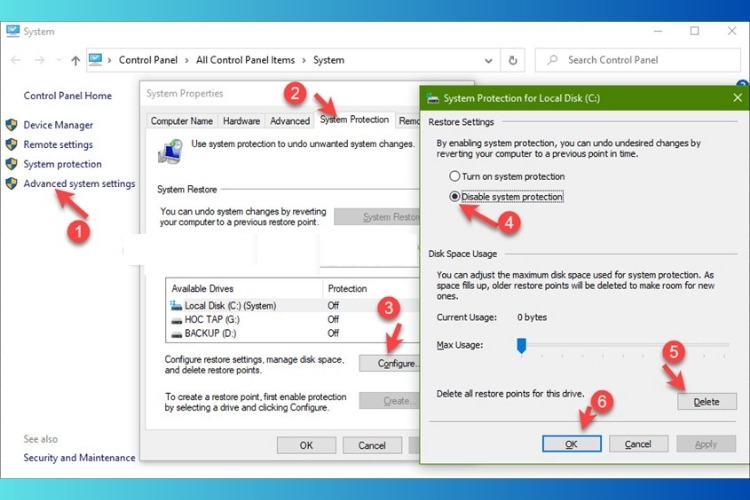Click the search magnifier icon
The height and width of the screenshot is (500, 750).
553,60
